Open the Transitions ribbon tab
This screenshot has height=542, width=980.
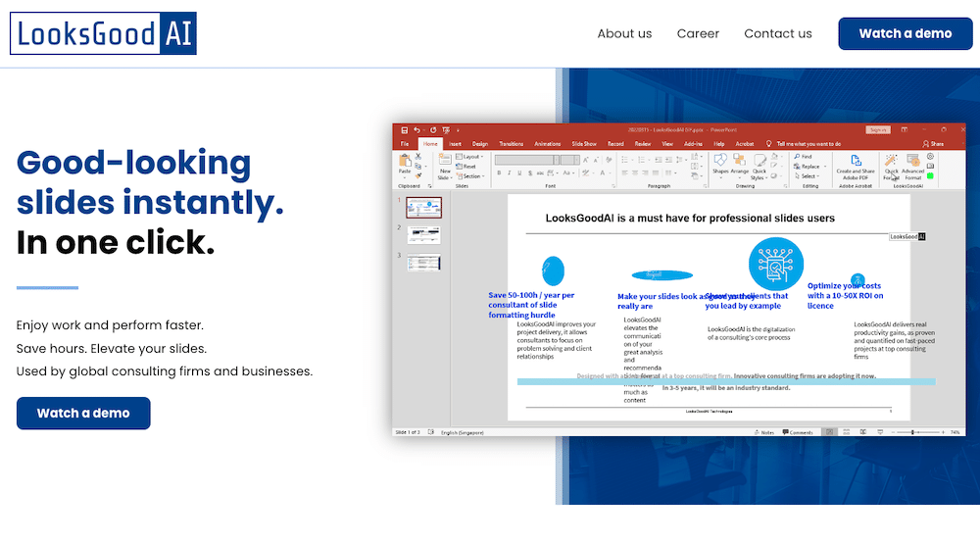point(512,144)
